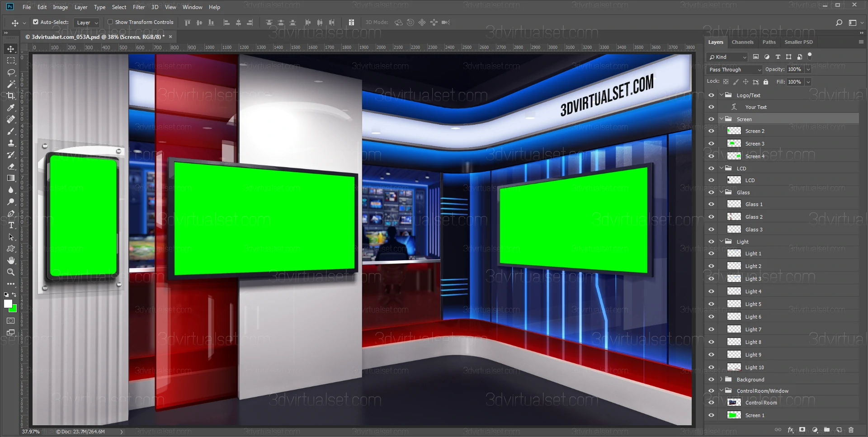Select the Crop tool
This screenshot has height=437, width=868.
click(x=11, y=96)
